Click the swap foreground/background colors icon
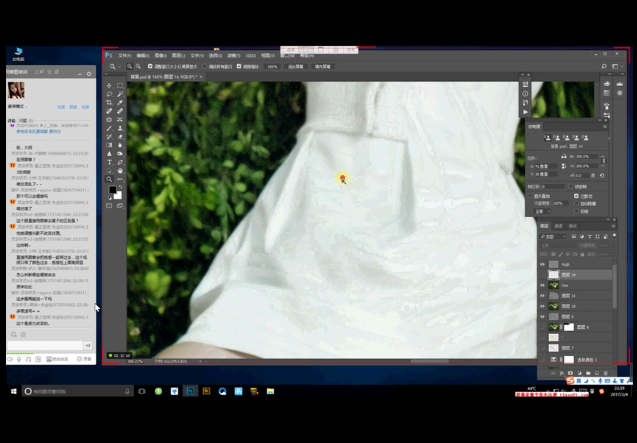This screenshot has height=443, width=637. pos(120,187)
